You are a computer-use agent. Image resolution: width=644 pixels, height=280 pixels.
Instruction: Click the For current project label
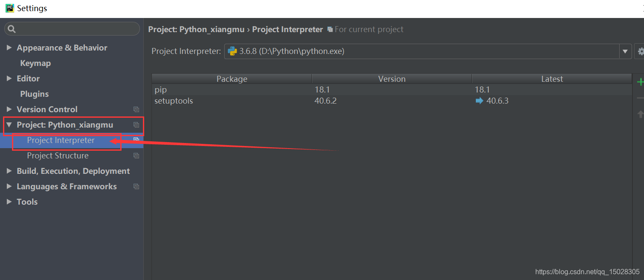pos(369,30)
